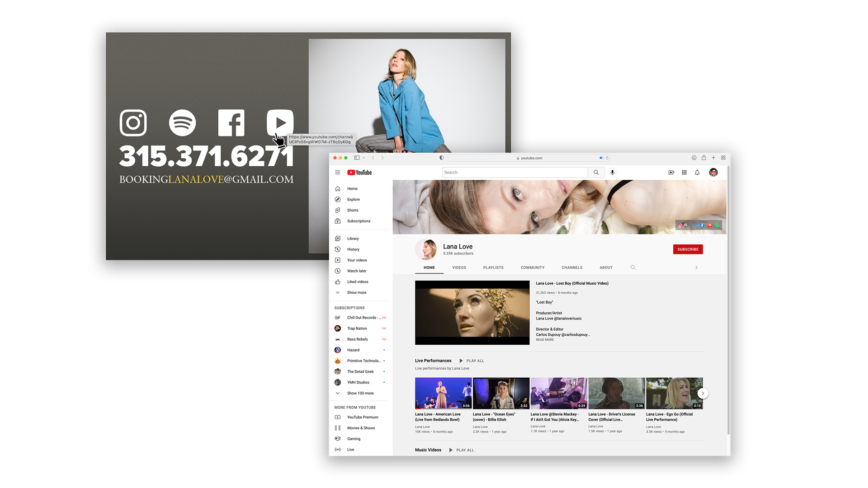Click the microphone voice search icon
This screenshot has width=868, height=488.
pyautogui.click(x=612, y=173)
